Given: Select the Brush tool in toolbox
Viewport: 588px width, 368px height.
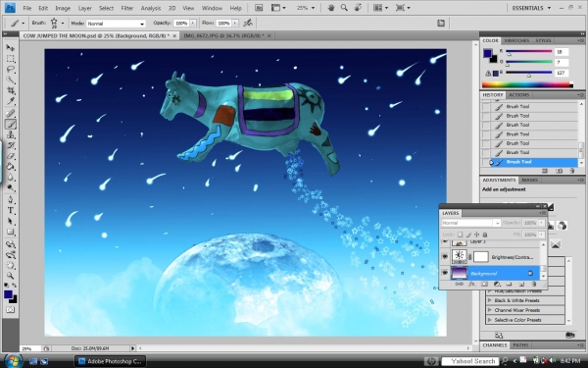Looking at the screenshot, I should [x=11, y=124].
